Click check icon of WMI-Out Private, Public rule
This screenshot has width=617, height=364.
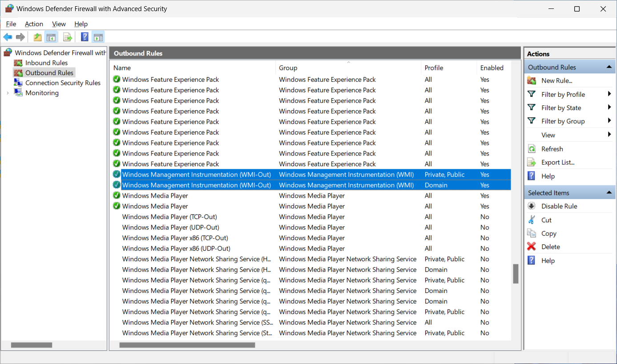(x=117, y=174)
